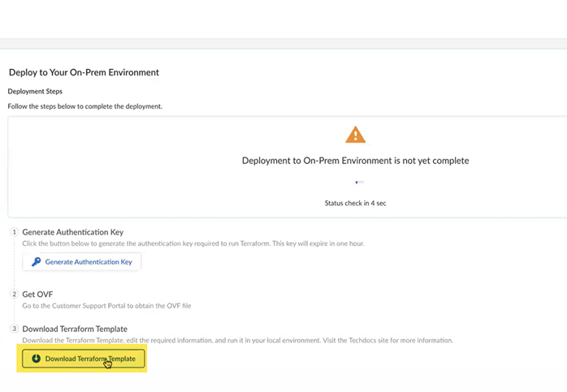Click the 'Deploy to Your On-Prem Environment' title
Screen dimensions: 567x392
pos(84,72)
